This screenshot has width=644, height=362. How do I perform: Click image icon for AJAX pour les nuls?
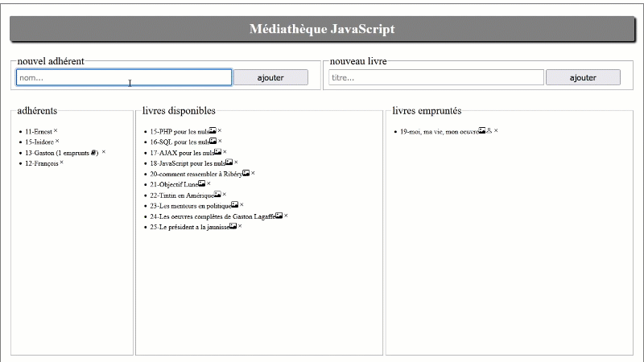click(217, 151)
